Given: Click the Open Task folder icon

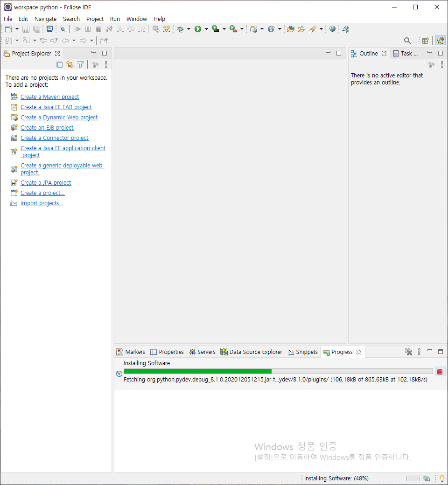Looking at the screenshot, I should click(301, 29).
